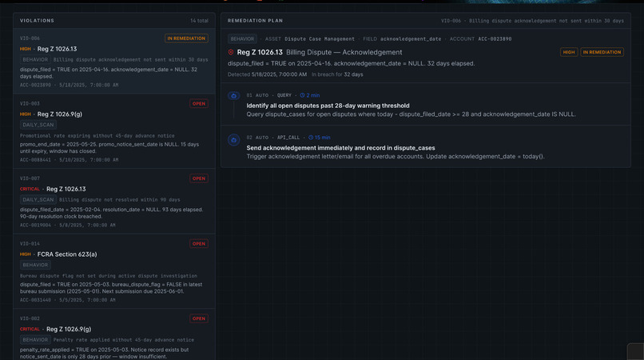Click the '2 min' duration of step 01
Viewport: 644px width, 360px height.
pyautogui.click(x=313, y=95)
